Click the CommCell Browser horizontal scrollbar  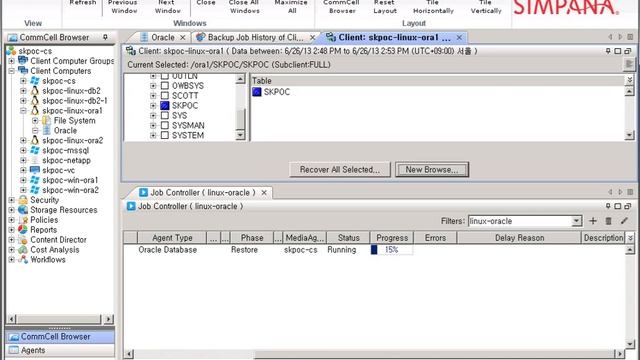pos(60,319)
